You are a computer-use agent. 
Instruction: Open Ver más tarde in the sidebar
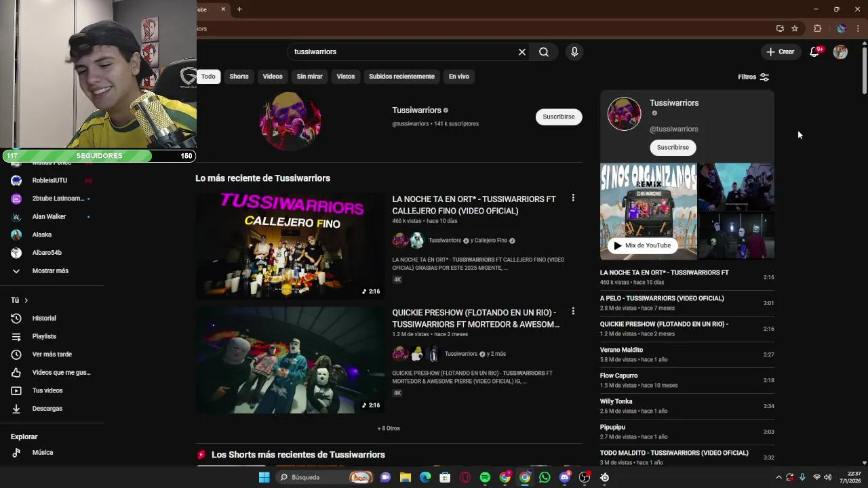(x=52, y=354)
